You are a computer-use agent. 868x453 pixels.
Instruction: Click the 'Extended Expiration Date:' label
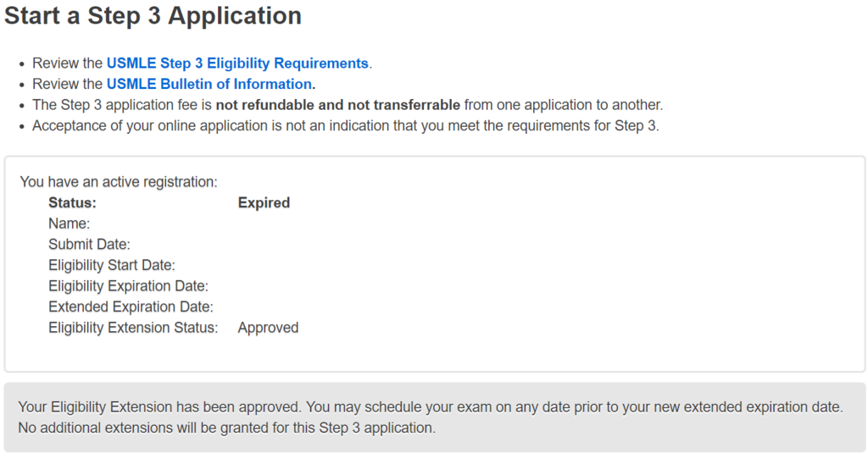tap(131, 307)
